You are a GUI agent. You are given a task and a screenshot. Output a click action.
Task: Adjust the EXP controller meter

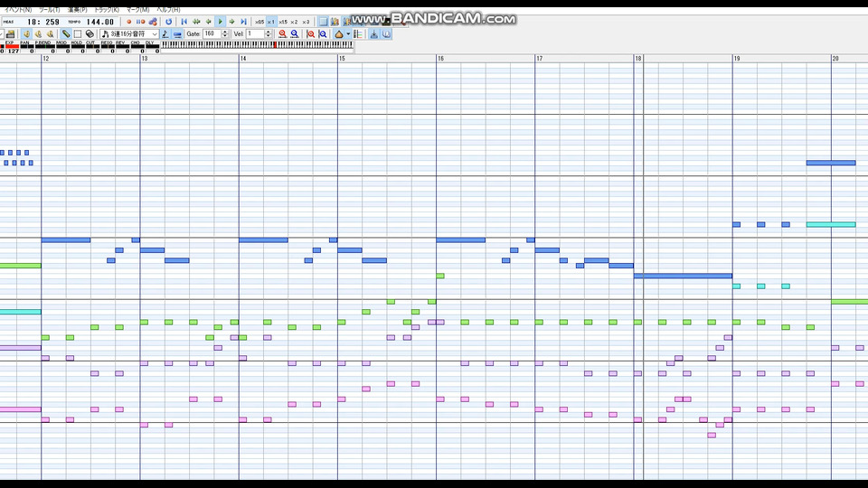12,47
